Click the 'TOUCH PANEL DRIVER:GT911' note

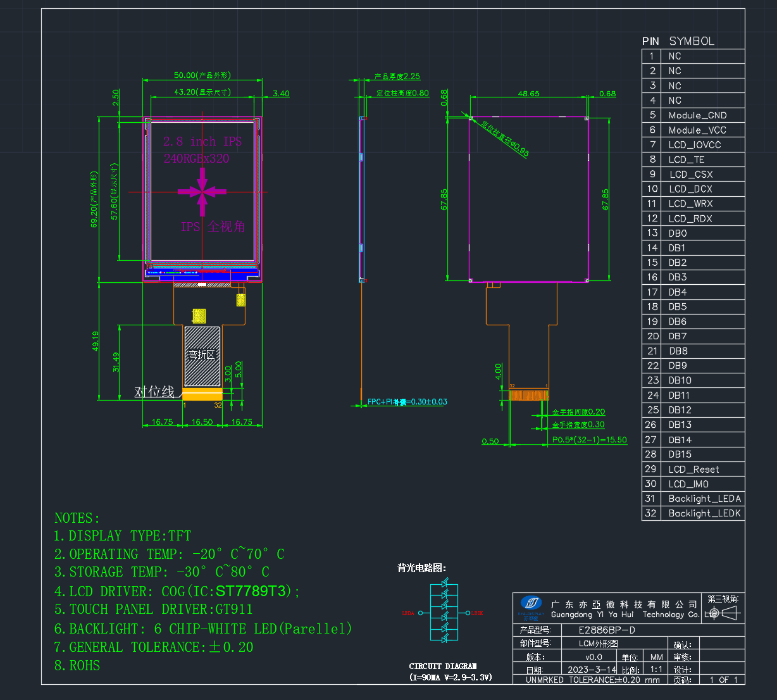153,609
